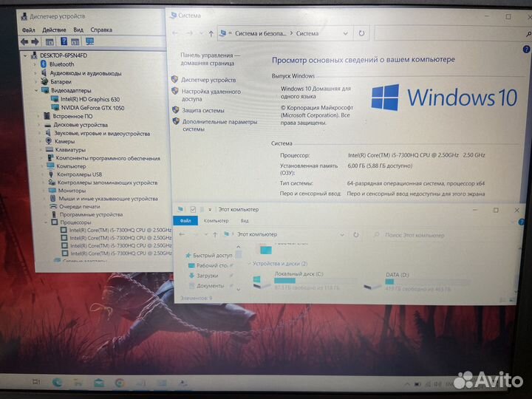This screenshot has width=532, height=399.
Task: Open the Справка menu
Action: coord(101,30)
